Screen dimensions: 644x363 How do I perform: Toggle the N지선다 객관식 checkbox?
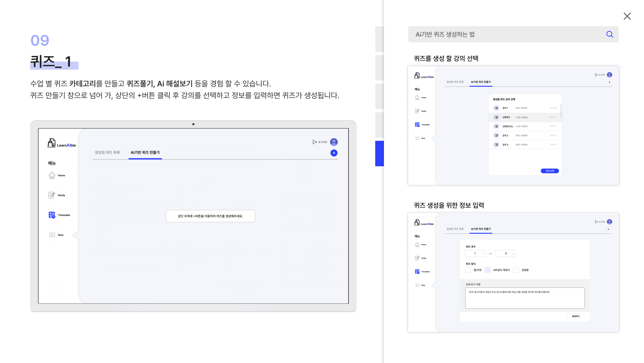coord(488,270)
